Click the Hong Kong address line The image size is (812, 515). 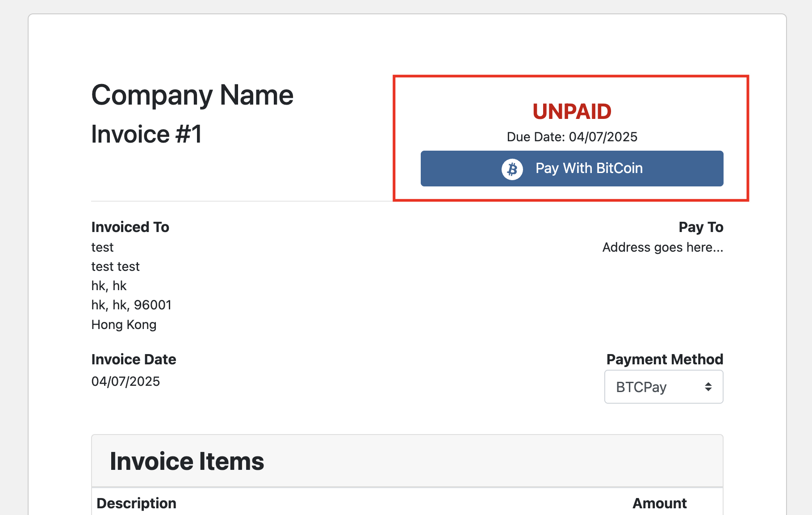click(x=124, y=324)
